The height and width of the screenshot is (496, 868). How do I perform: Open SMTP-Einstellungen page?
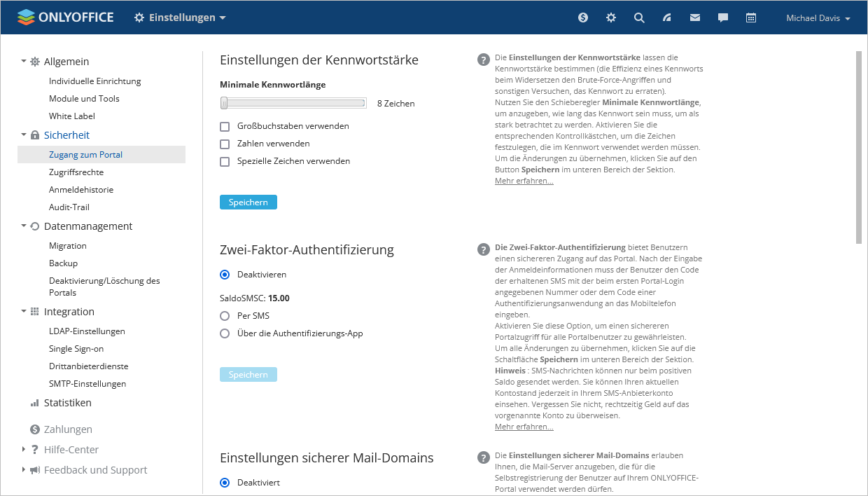[87, 384]
